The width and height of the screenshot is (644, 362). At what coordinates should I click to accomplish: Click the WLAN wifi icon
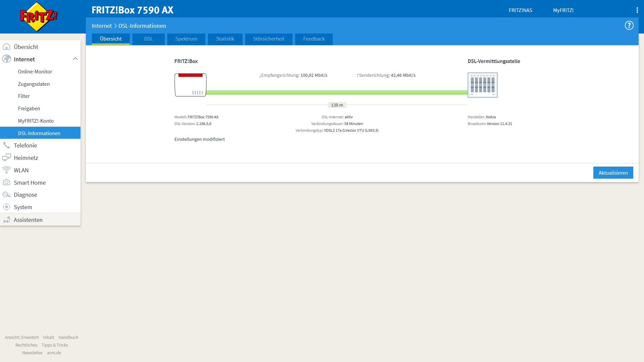click(x=6, y=170)
